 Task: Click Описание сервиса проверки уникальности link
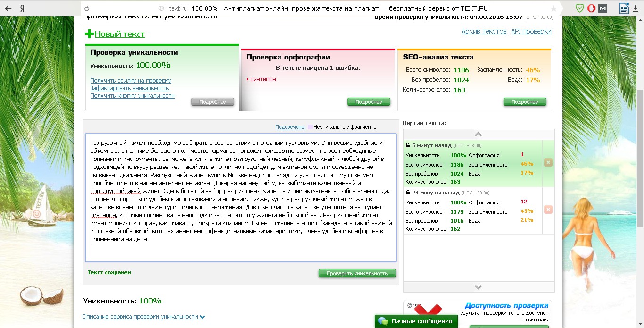click(x=140, y=317)
